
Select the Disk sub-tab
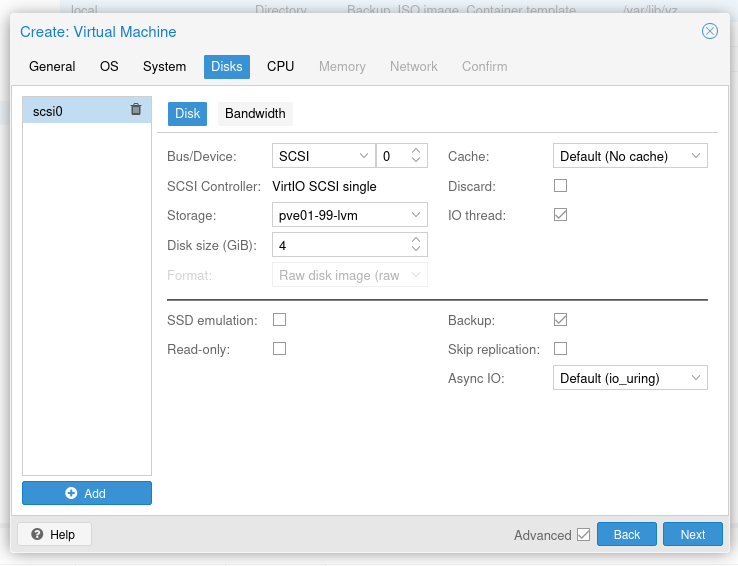(x=187, y=113)
